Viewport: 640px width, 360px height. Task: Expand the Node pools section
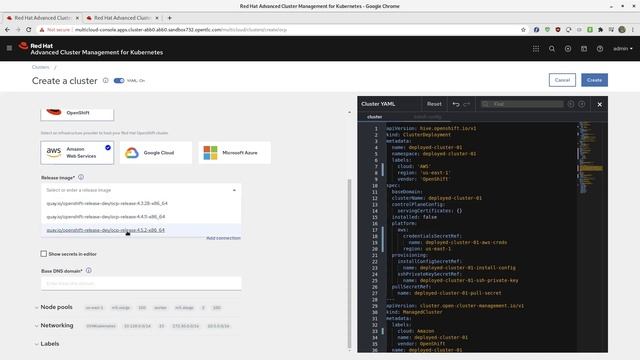pyautogui.click(x=56, y=307)
